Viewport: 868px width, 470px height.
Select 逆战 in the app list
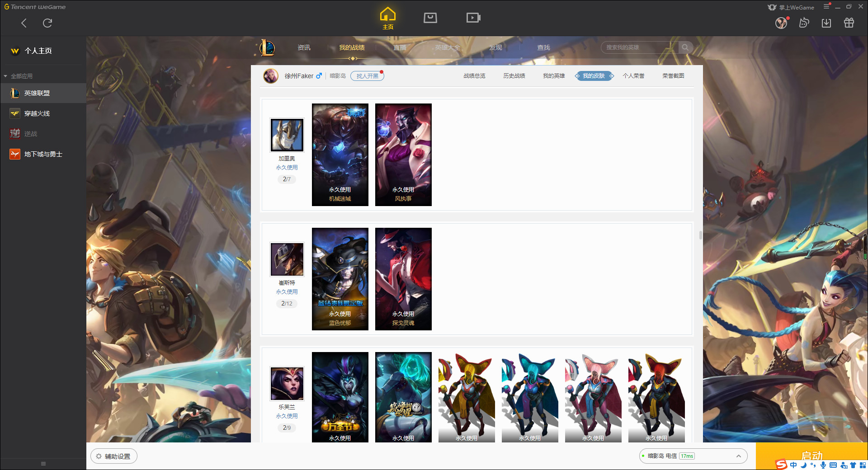43,134
